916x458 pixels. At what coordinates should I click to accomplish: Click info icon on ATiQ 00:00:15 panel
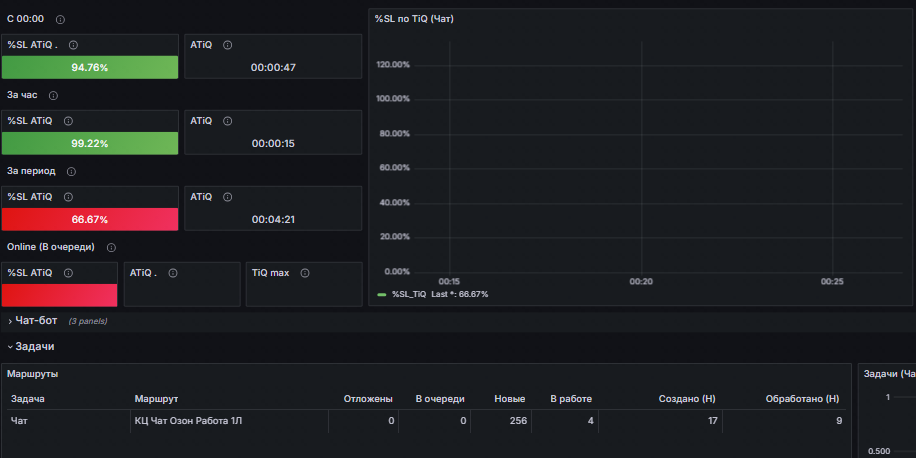(x=227, y=121)
